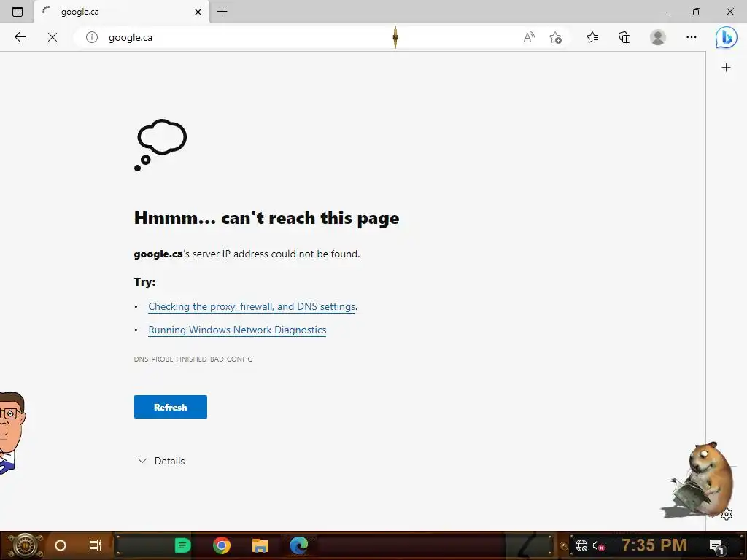
Task: Add this page to favorites star icon
Action: pos(555,37)
